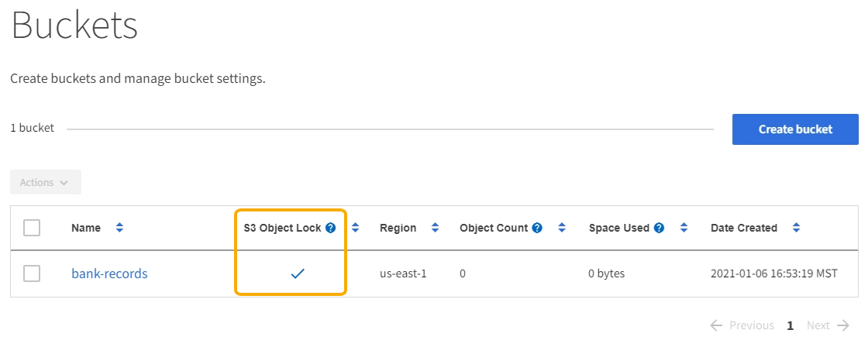Go to the Previous page
The image size is (868, 337).
[x=742, y=325]
